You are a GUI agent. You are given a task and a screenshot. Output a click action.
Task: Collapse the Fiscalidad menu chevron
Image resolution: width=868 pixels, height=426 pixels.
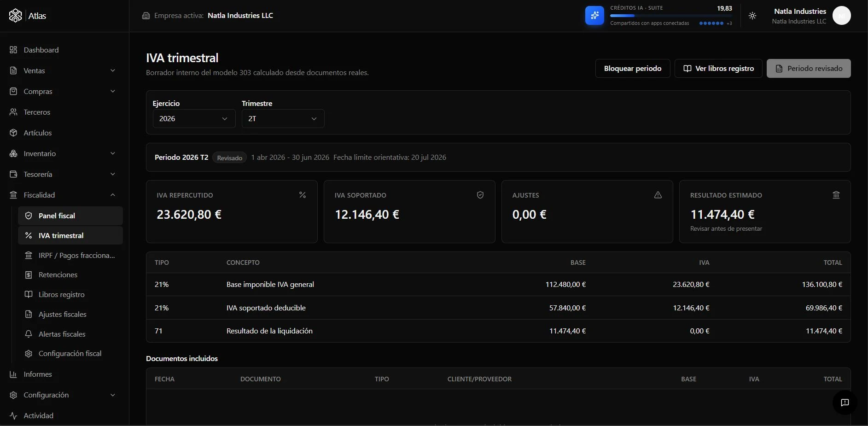113,195
